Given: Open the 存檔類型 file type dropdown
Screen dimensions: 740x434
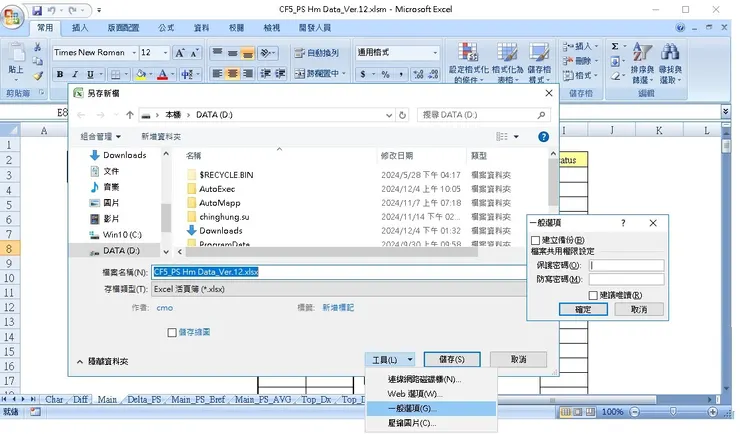Looking at the screenshot, I should 339,289.
